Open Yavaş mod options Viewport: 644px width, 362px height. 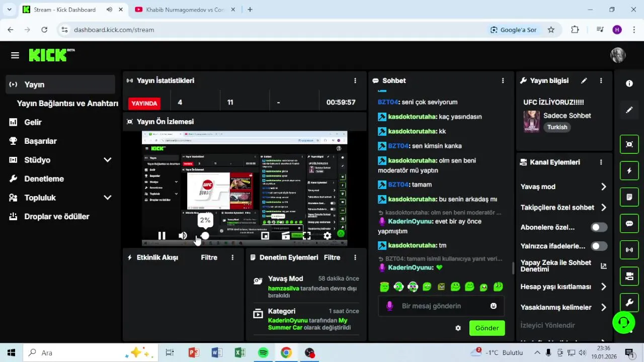pos(563,187)
